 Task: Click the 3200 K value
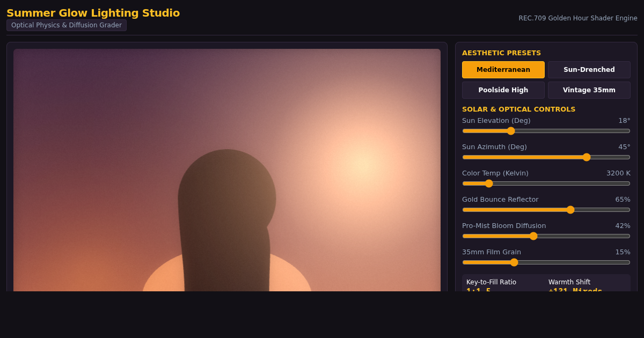pos(618,173)
